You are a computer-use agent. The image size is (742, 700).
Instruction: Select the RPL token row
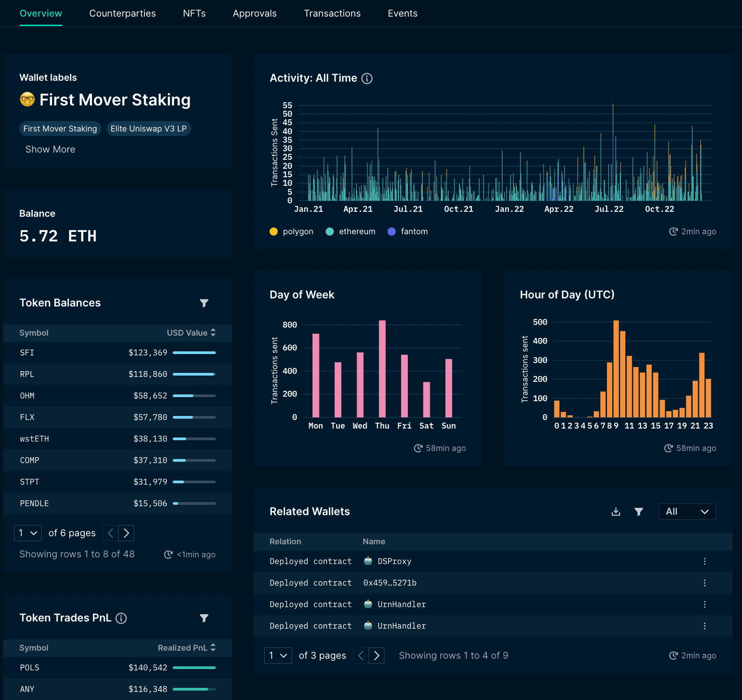[x=118, y=374]
